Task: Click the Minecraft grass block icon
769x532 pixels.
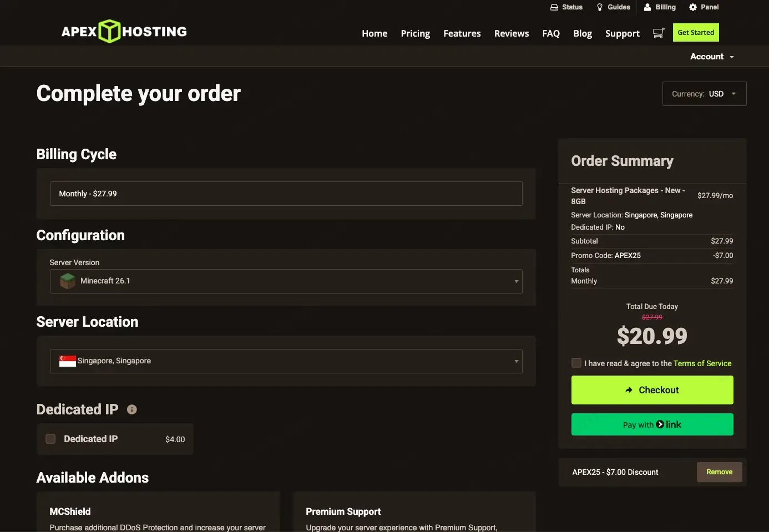Action: (x=68, y=281)
